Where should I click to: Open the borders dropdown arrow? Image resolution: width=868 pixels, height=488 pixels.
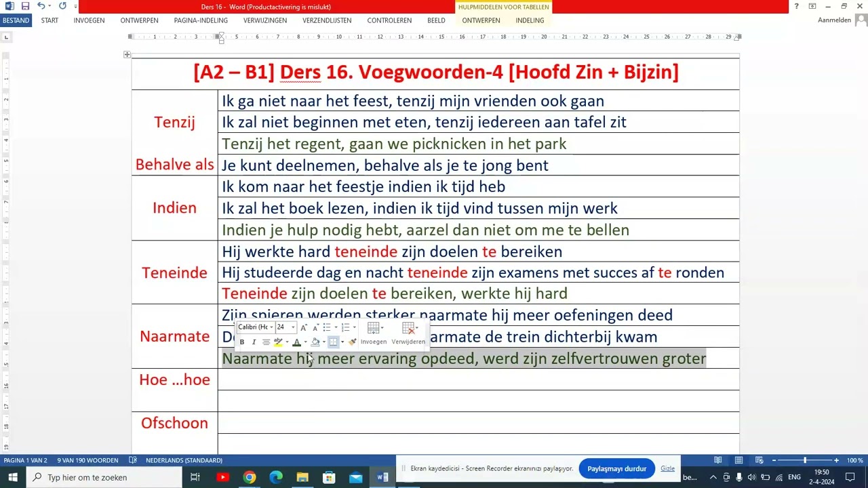(x=342, y=342)
